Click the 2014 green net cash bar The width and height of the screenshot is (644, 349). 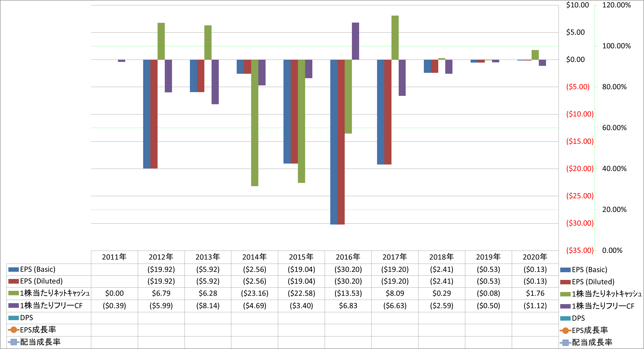255,123
